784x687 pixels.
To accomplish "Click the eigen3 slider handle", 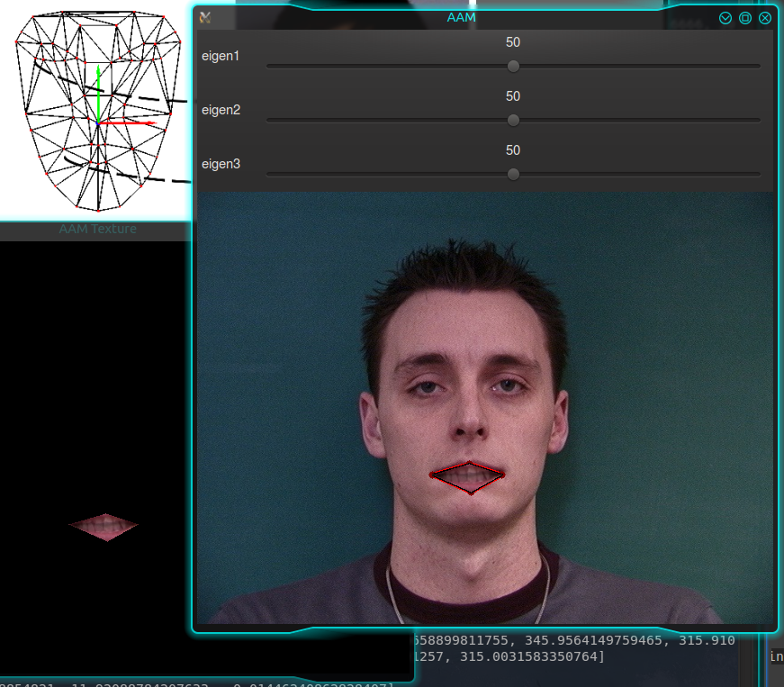I will [x=513, y=174].
